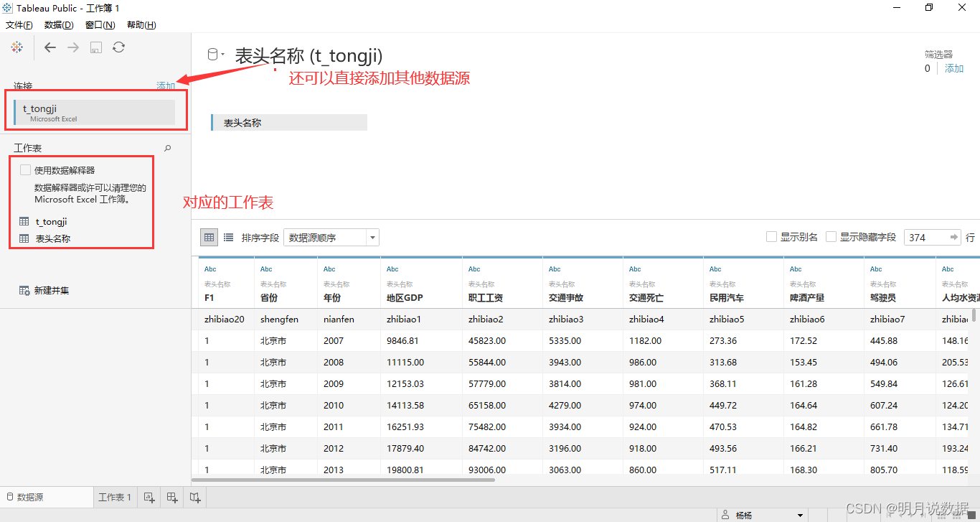Click the forward arrow in toolbar
This screenshot has width=980, height=522.
point(73,47)
